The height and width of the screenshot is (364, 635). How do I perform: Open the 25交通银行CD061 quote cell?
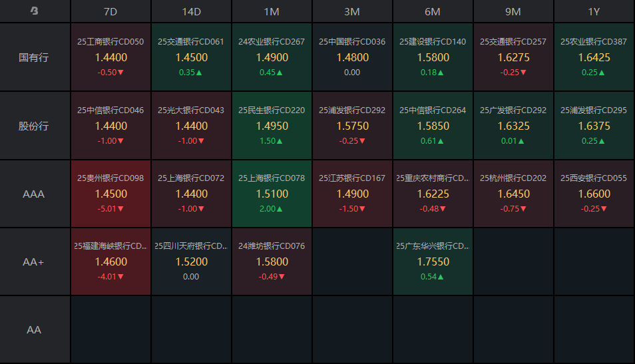click(x=191, y=57)
